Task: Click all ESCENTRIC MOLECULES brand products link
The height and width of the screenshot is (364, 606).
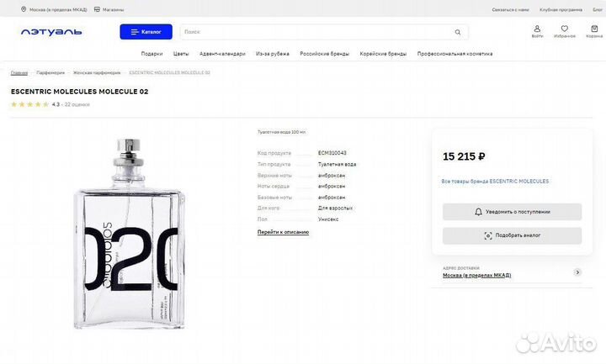Action: click(495, 181)
